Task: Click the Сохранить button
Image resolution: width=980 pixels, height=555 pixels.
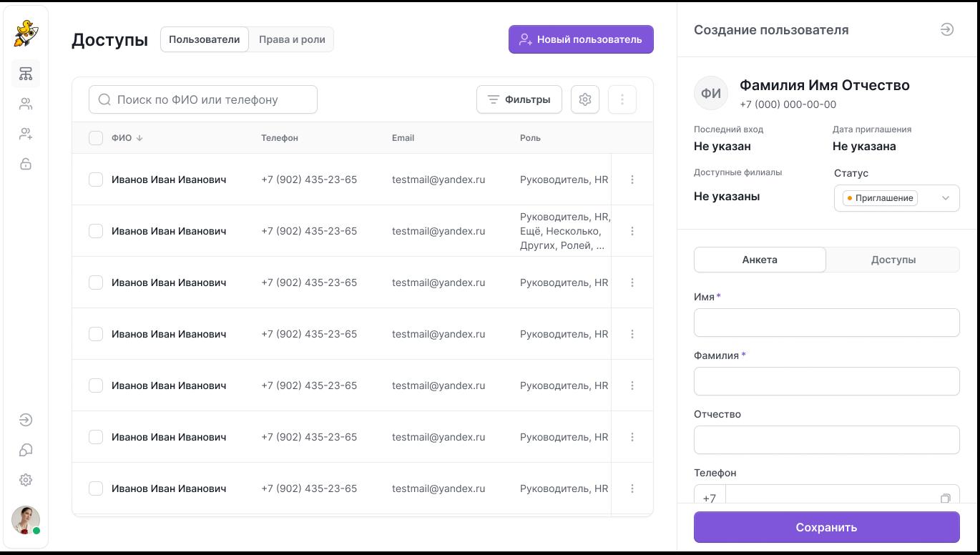Action: [x=827, y=527]
